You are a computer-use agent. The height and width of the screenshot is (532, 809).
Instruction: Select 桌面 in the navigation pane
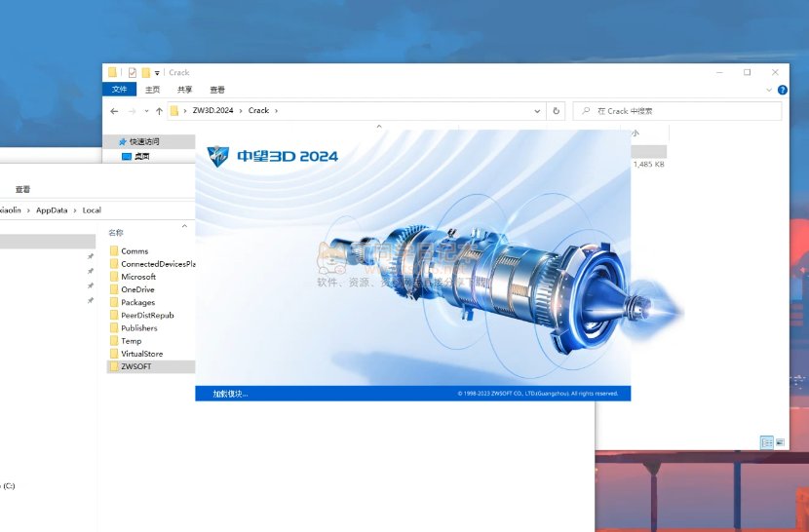point(142,156)
